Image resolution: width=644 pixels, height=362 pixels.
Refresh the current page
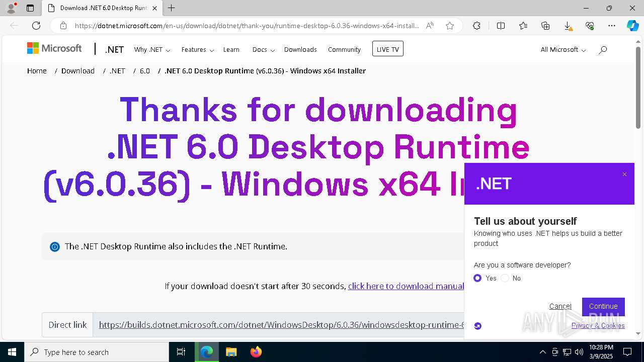[x=36, y=26]
